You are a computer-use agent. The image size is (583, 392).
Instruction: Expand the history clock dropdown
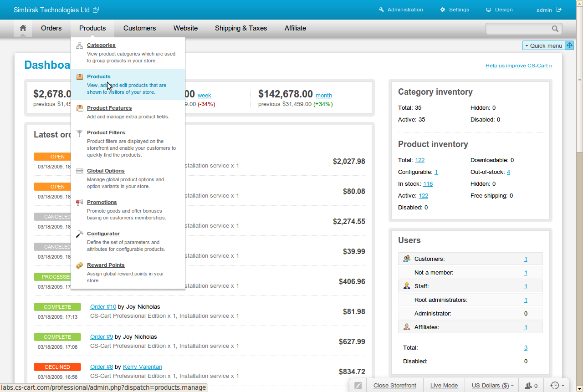click(x=557, y=386)
